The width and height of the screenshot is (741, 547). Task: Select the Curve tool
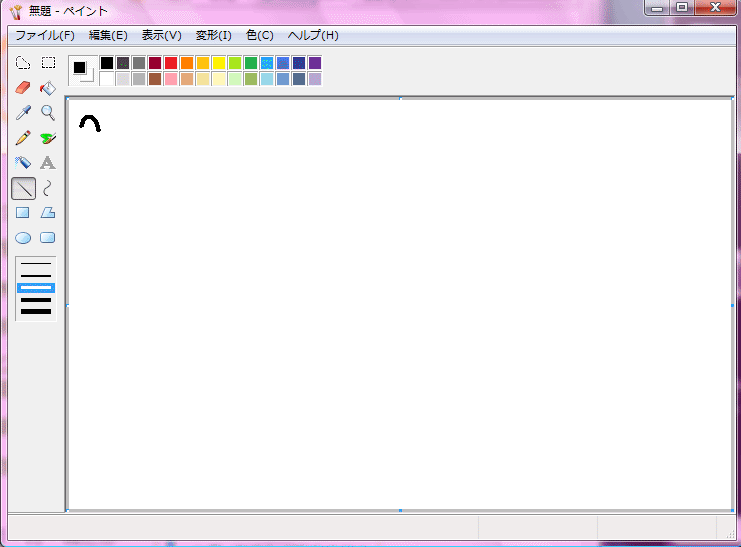(47, 187)
